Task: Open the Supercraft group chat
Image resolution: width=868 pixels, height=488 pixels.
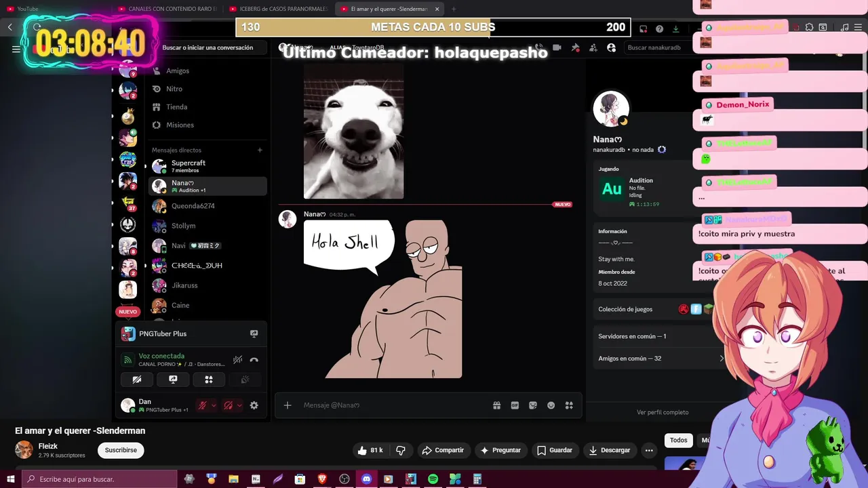Action: [x=207, y=166]
